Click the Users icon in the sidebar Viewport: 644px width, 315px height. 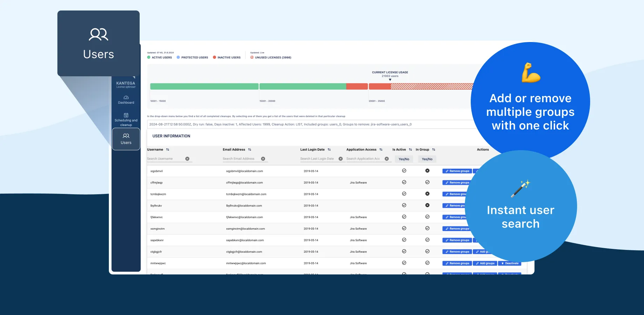click(126, 136)
